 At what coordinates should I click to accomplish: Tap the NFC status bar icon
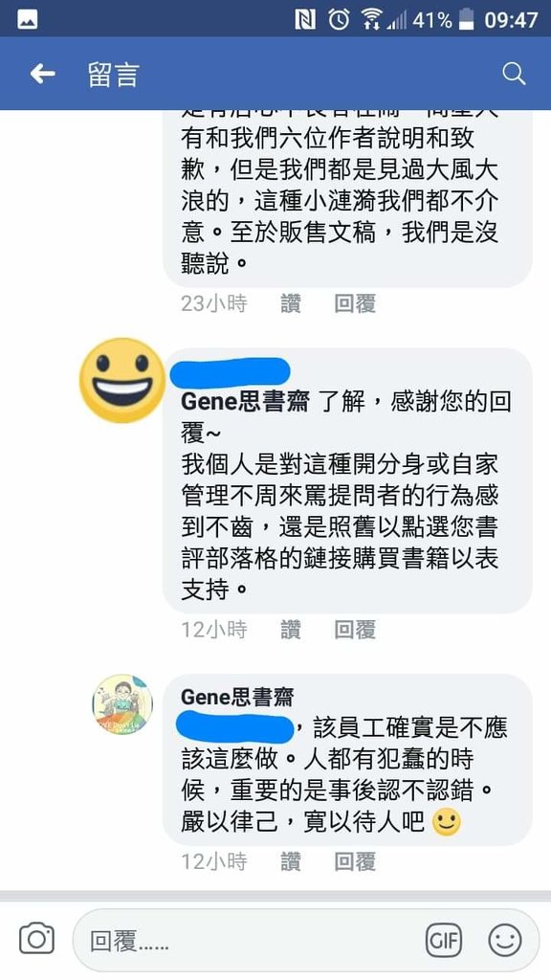(305, 19)
